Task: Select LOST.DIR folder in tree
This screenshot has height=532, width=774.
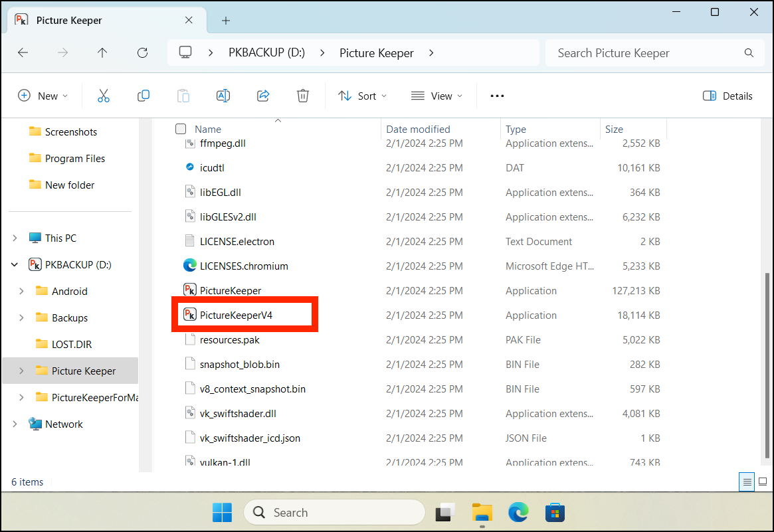Action: [x=64, y=345]
